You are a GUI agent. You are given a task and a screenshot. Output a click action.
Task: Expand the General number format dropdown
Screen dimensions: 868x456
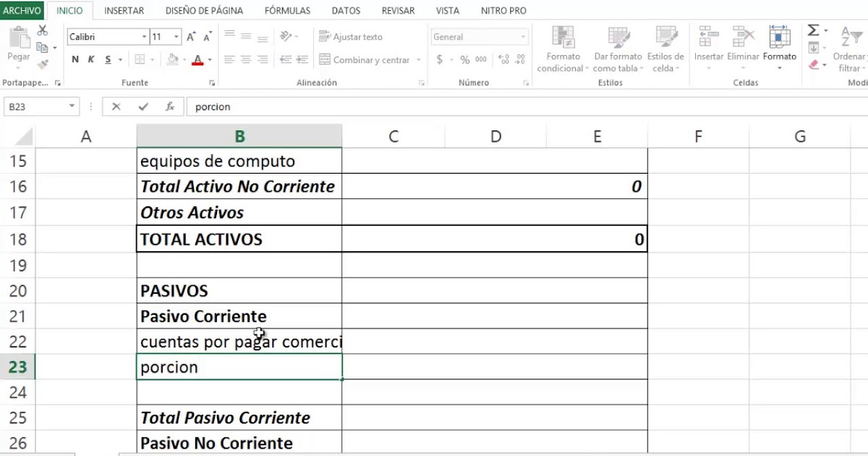tap(522, 36)
